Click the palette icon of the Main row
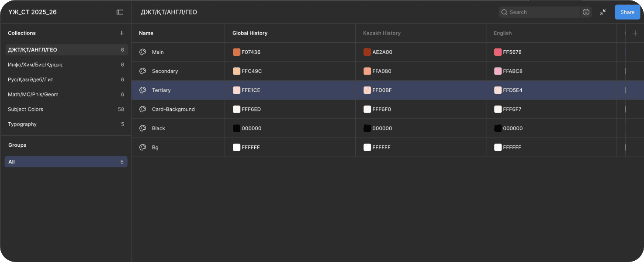Viewport: 644px width, 262px height. pyautogui.click(x=142, y=52)
